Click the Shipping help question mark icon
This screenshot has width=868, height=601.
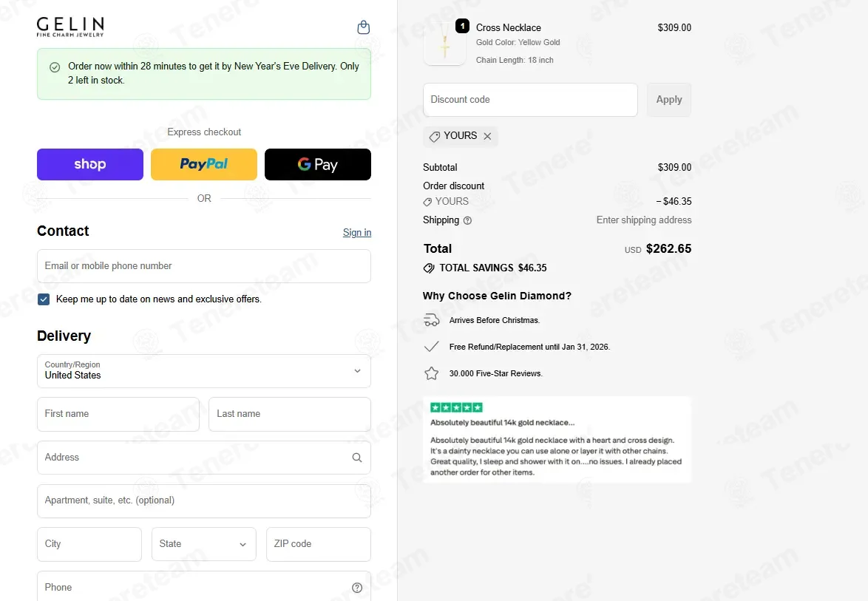[x=467, y=220]
